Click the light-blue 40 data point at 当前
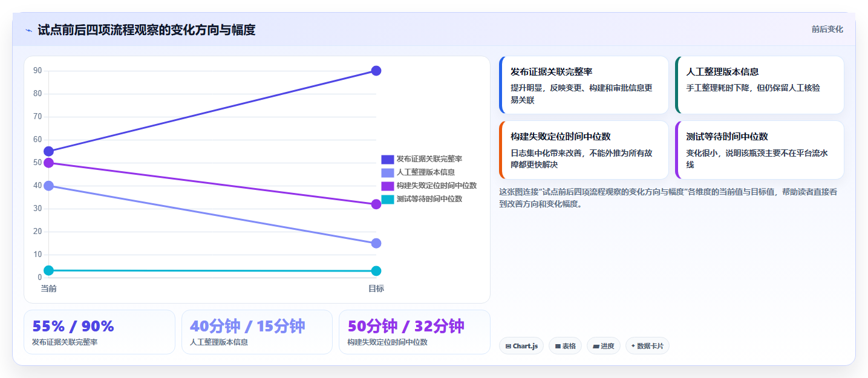The image size is (868, 378). [49, 186]
